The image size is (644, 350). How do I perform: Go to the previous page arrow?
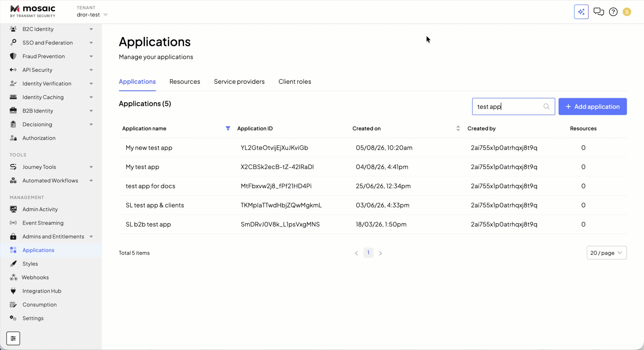(x=357, y=253)
